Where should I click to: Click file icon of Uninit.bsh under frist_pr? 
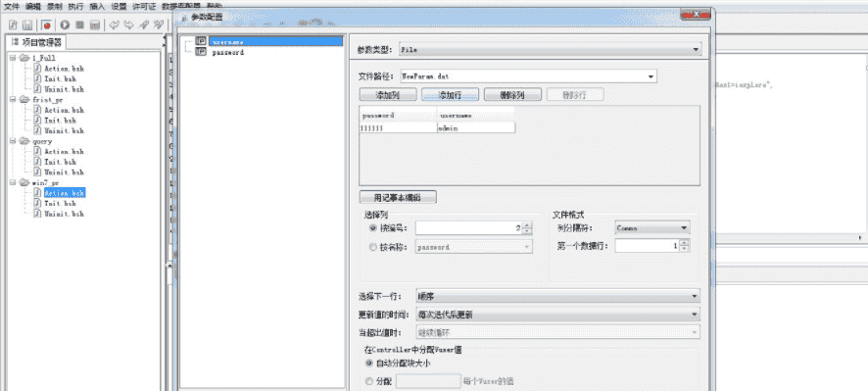point(37,130)
